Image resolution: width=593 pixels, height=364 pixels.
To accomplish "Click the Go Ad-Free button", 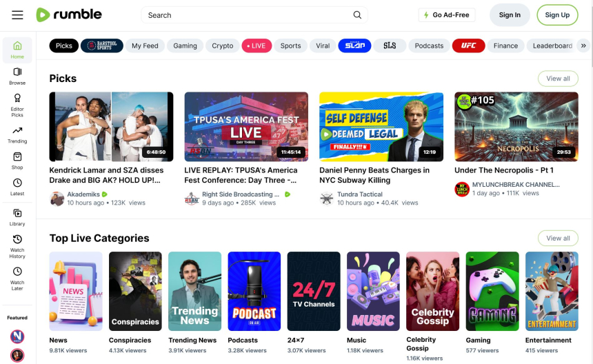I will [447, 15].
